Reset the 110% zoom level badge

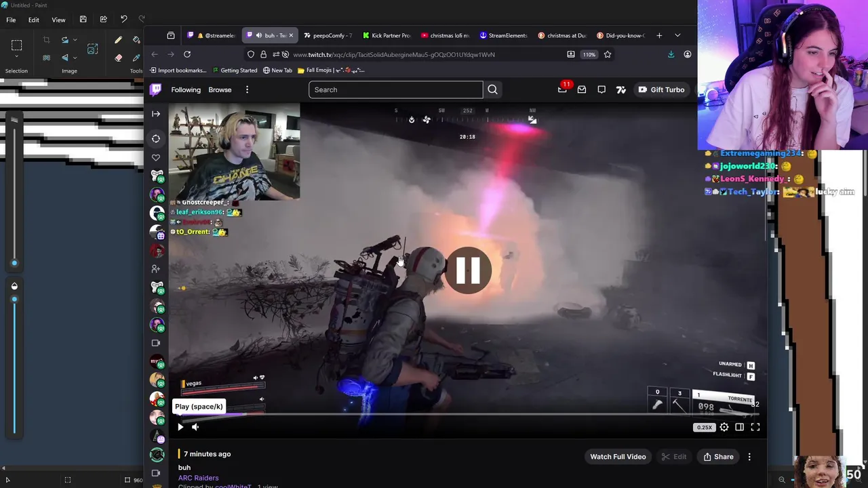589,54
